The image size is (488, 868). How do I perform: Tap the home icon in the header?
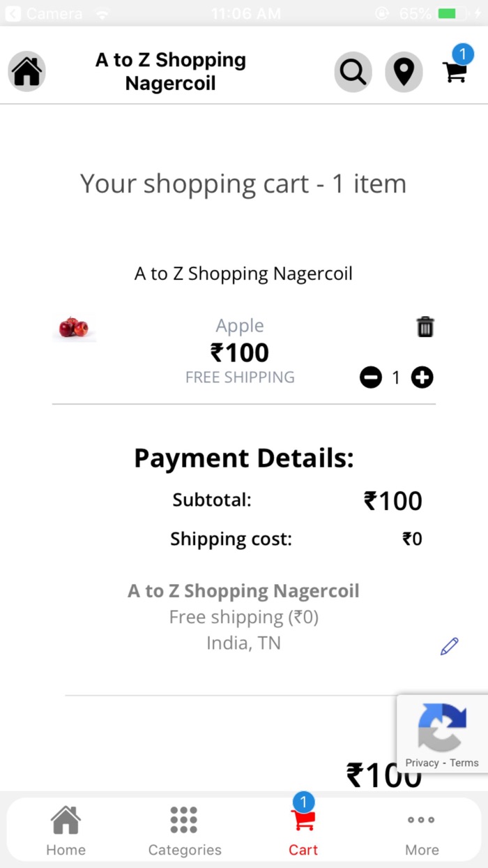(x=26, y=71)
